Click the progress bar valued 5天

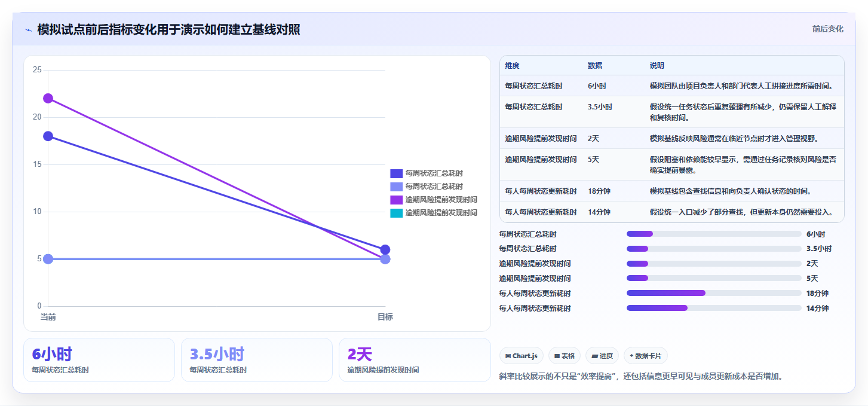pos(714,278)
